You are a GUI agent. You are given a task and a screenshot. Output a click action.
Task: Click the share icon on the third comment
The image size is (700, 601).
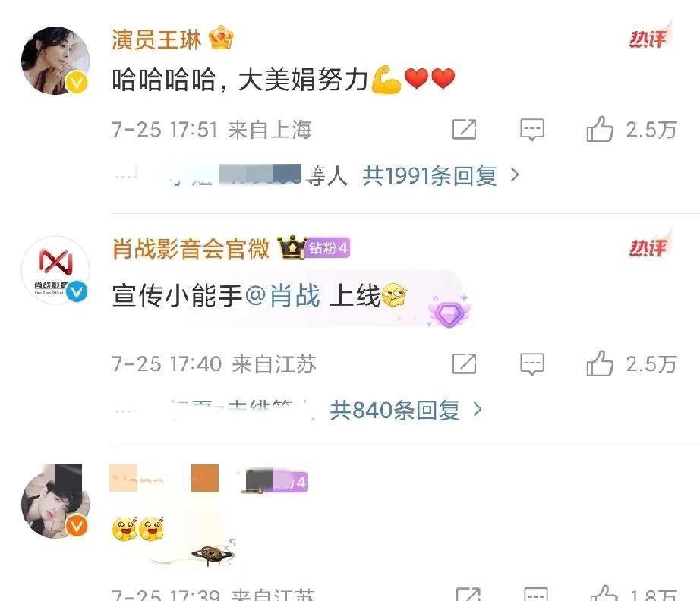[x=468, y=595]
